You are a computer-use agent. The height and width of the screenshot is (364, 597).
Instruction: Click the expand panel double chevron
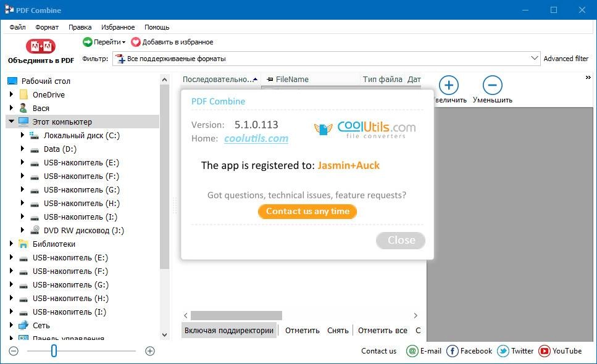[588, 78]
